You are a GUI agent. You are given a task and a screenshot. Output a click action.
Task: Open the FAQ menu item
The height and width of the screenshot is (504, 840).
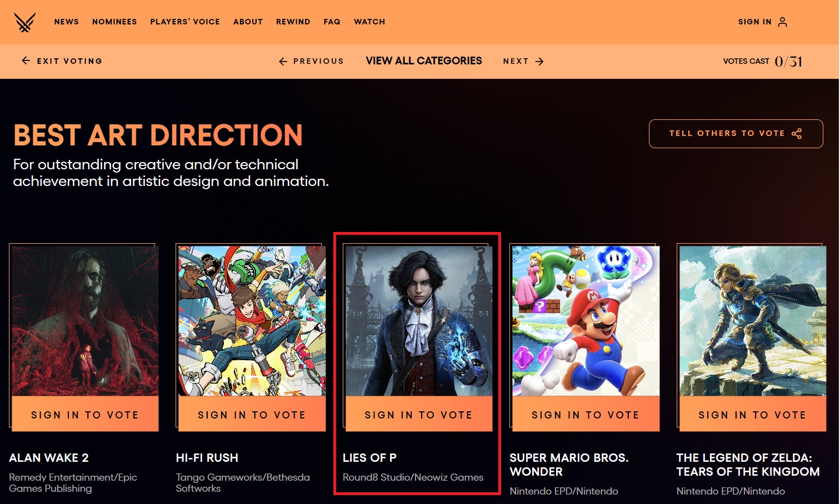click(332, 22)
